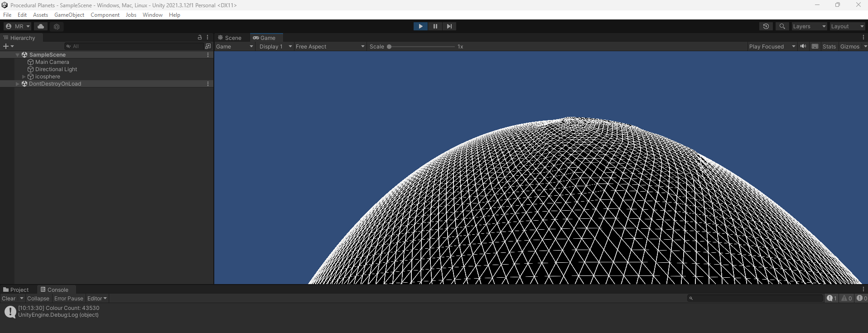Switch to the Project tab
Screen dimensions: 868x333
click(x=16, y=290)
